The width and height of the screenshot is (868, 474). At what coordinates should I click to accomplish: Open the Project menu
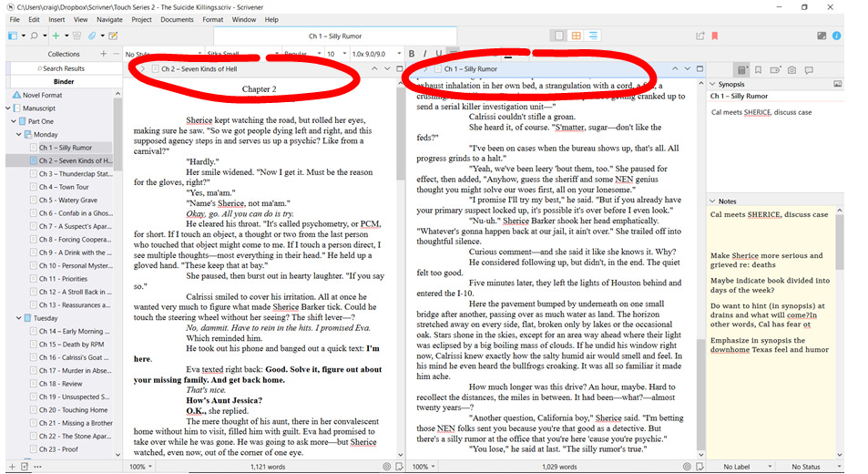coord(142,19)
